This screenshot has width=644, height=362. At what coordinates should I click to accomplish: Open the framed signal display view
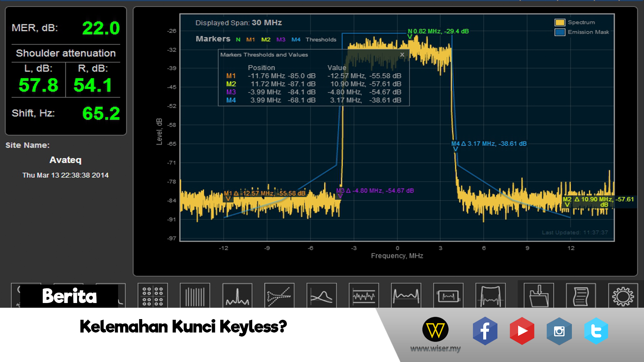coord(448,296)
